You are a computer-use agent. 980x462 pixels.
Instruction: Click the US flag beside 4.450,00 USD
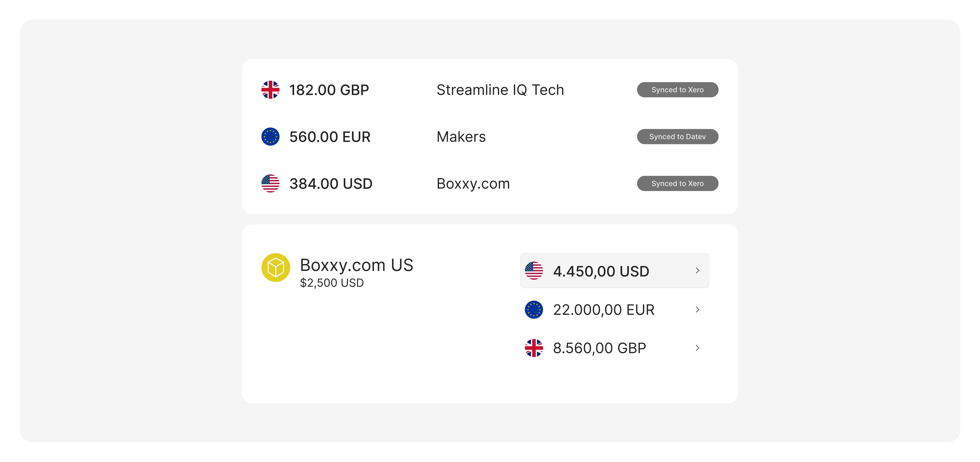534,271
